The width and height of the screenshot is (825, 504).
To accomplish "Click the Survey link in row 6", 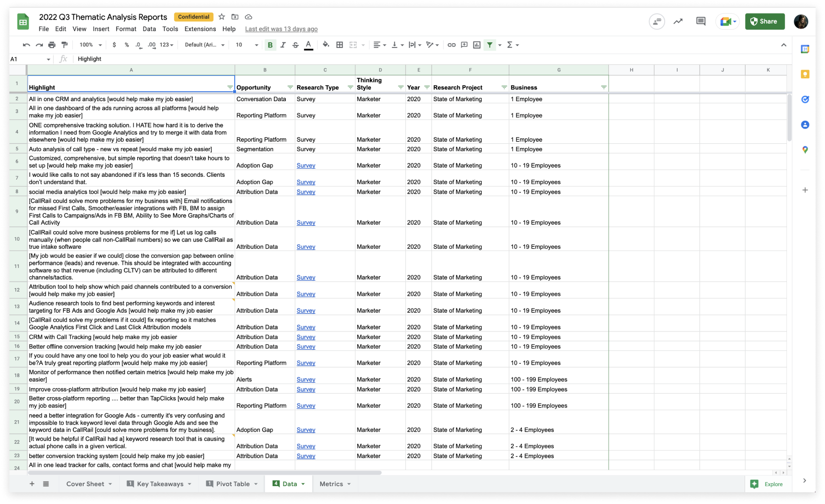I will (x=306, y=165).
